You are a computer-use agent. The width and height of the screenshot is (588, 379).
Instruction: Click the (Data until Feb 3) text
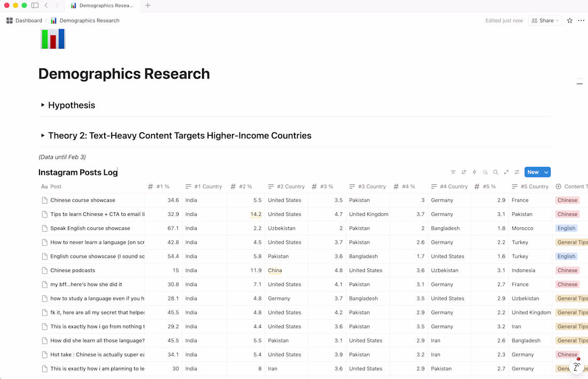62,157
